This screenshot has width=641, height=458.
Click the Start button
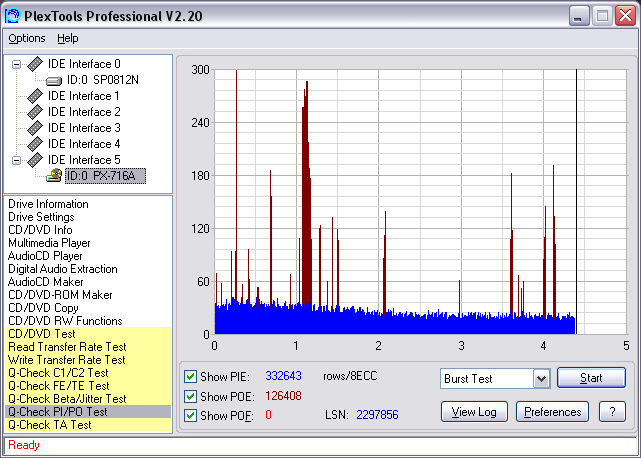tap(591, 378)
